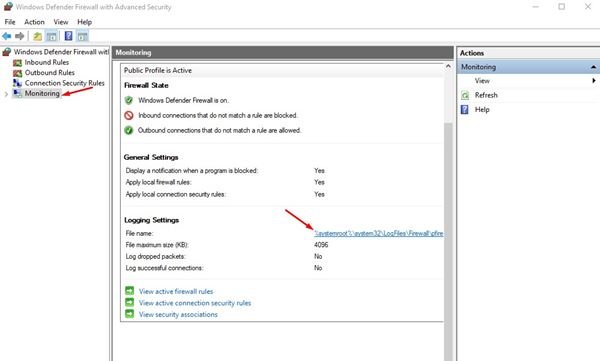
Task: Click the Help icon in Actions pane
Action: [x=465, y=110]
